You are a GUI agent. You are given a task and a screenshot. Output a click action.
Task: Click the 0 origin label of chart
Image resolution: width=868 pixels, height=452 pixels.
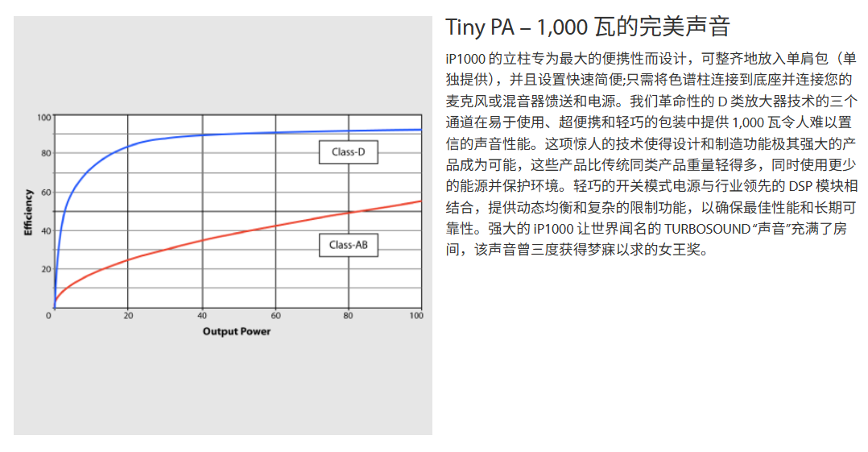[49, 316]
